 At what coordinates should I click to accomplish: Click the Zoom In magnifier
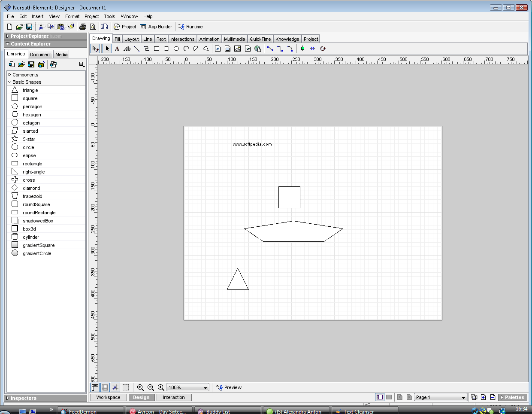pyautogui.click(x=140, y=387)
